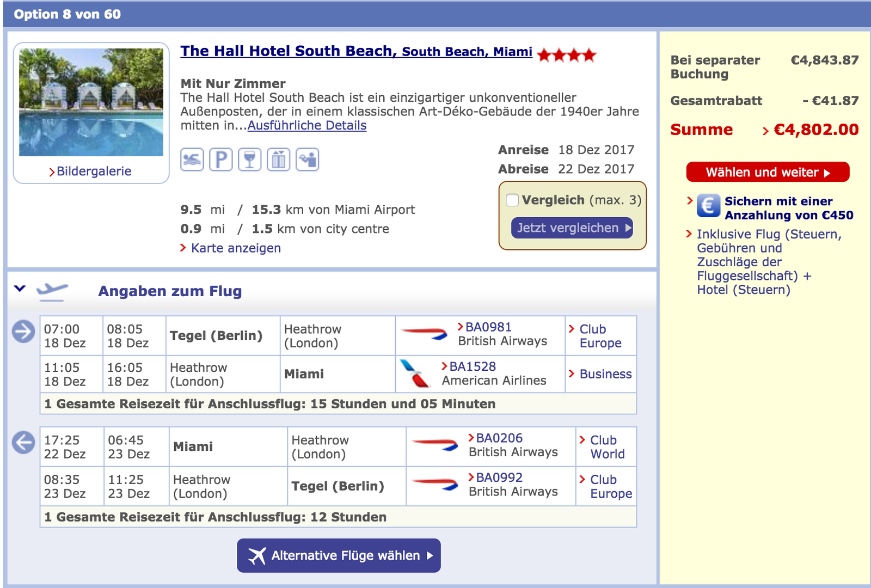Screen dimensions: 871x588
Task: Click the Jetzt vergleichen button
Action: (572, 228)
